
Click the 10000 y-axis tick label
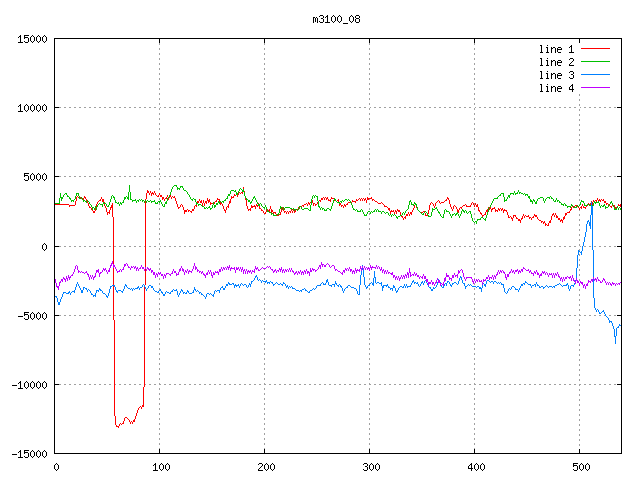(x=31, y=108)
